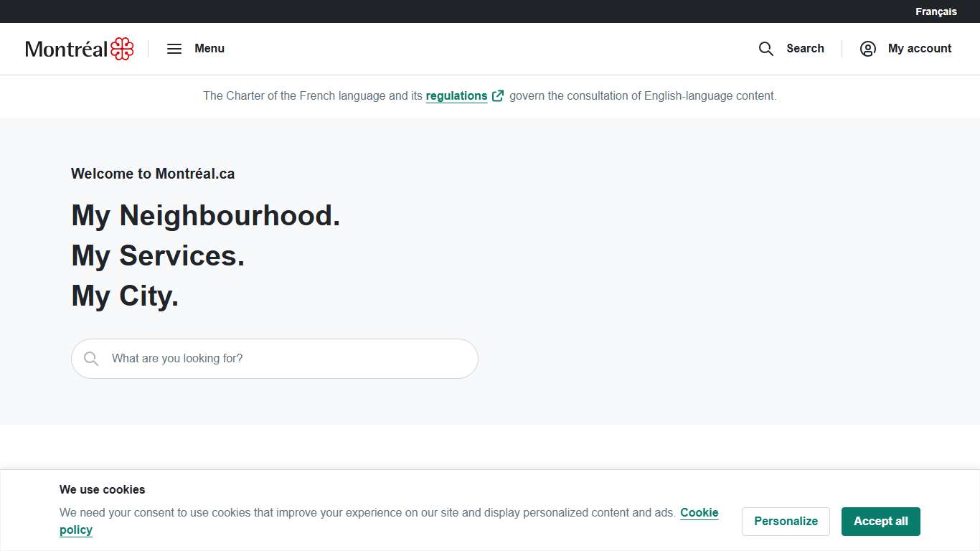Click the "My Neighbourhood." headline
Viewport: 980px width, 551px height.
coord(206,215)
